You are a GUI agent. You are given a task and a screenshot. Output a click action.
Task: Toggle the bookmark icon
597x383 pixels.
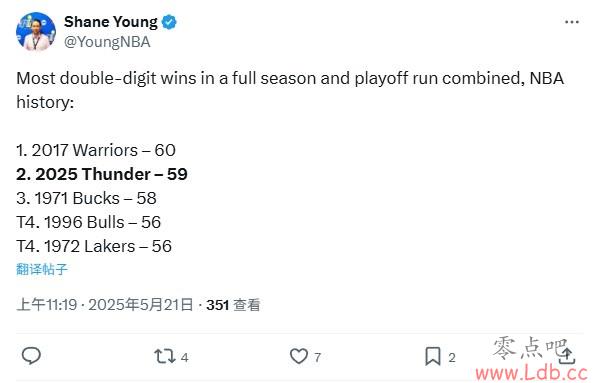433,356
